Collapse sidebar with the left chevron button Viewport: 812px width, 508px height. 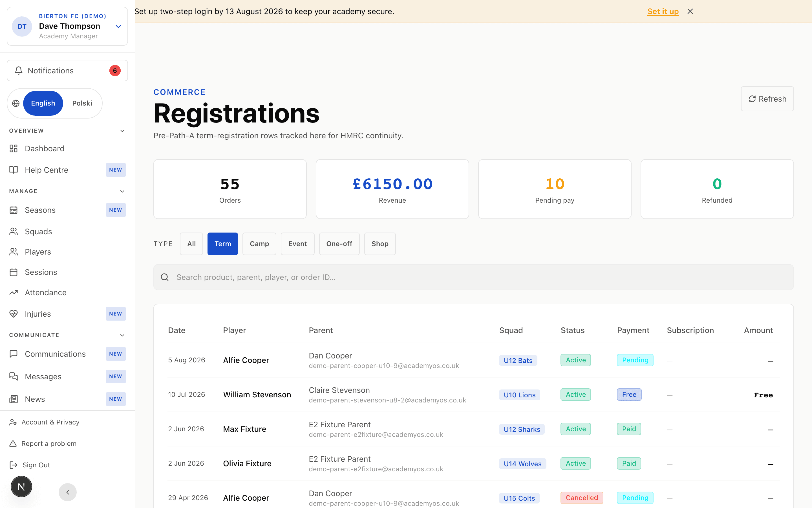[x=67, y=492]
